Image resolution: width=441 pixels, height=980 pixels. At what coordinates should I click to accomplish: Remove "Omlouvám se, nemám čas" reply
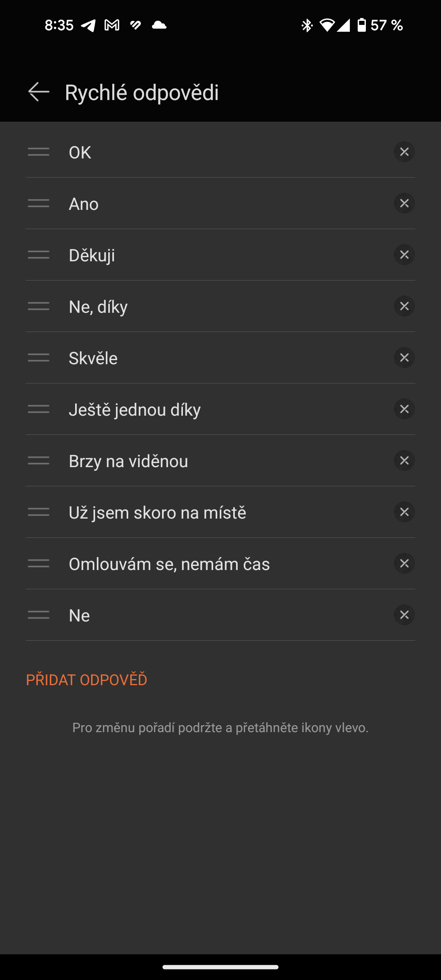click(x=404, y=563)
